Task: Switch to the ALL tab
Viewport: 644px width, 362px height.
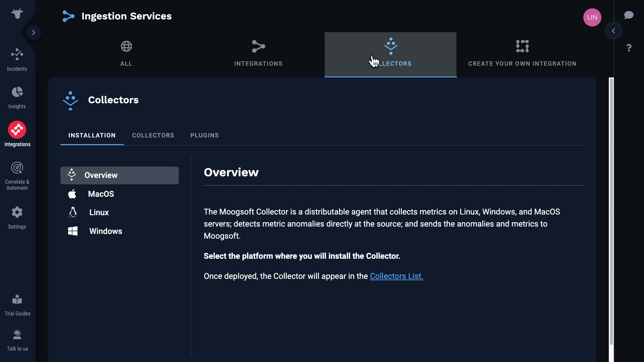Action: (126, 54)
